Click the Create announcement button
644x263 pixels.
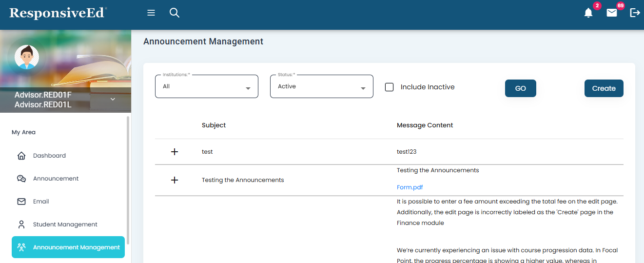tap(604, 88)
